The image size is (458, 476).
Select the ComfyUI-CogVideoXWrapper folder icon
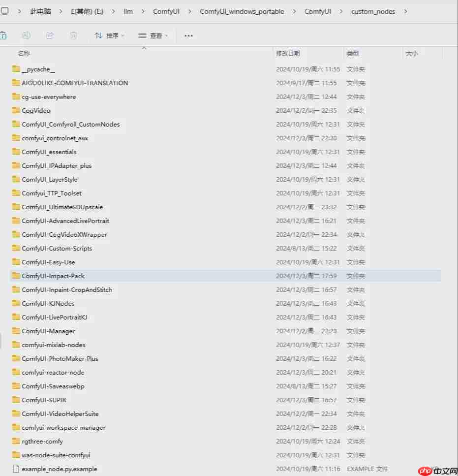pyautogui.click(x=16, y=234)
